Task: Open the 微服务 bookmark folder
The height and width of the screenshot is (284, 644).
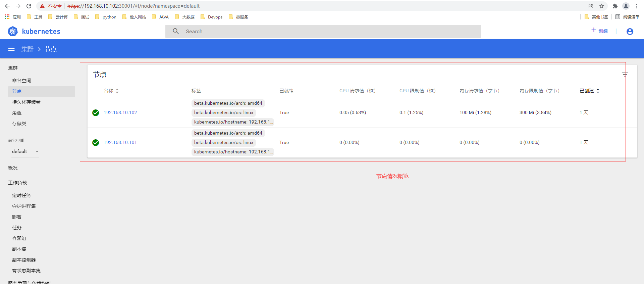Action: point(238,17)
